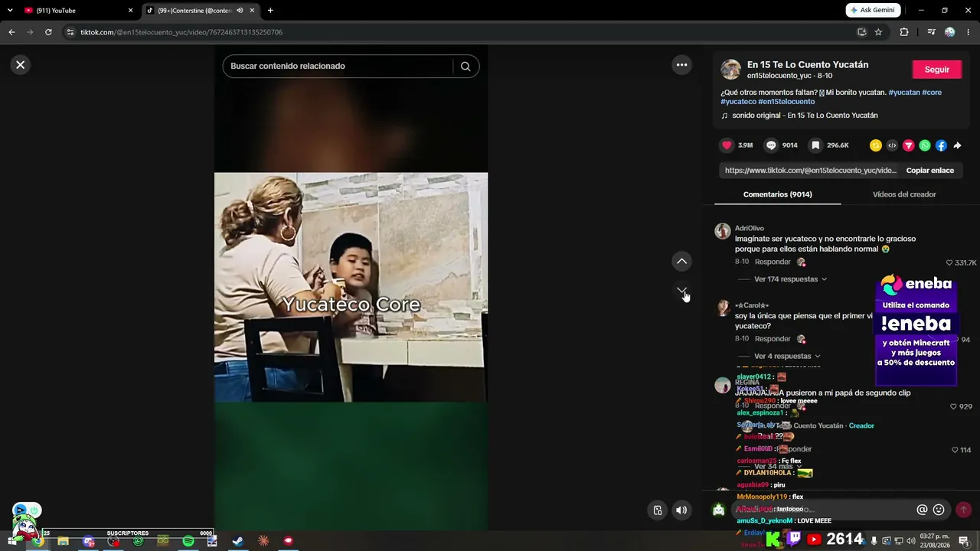Click the embed code icon
The height and width of the screenshot is (551, 980).
click(892, 145)
